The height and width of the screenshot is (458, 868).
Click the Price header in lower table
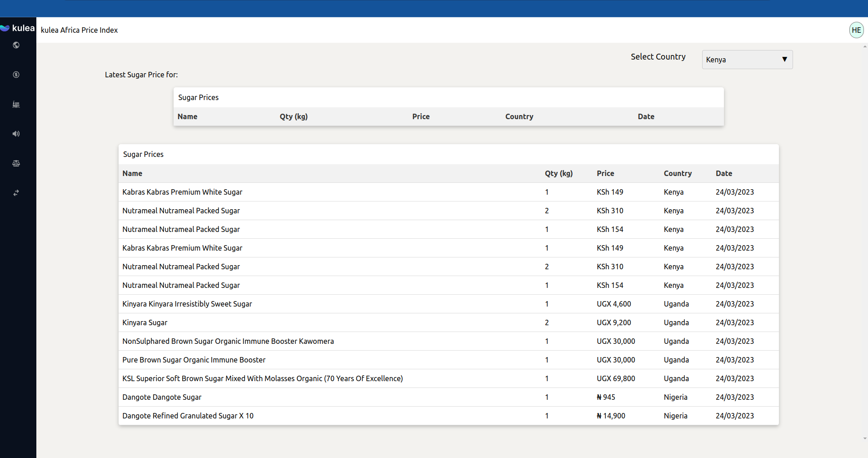[x=605, y=173]
